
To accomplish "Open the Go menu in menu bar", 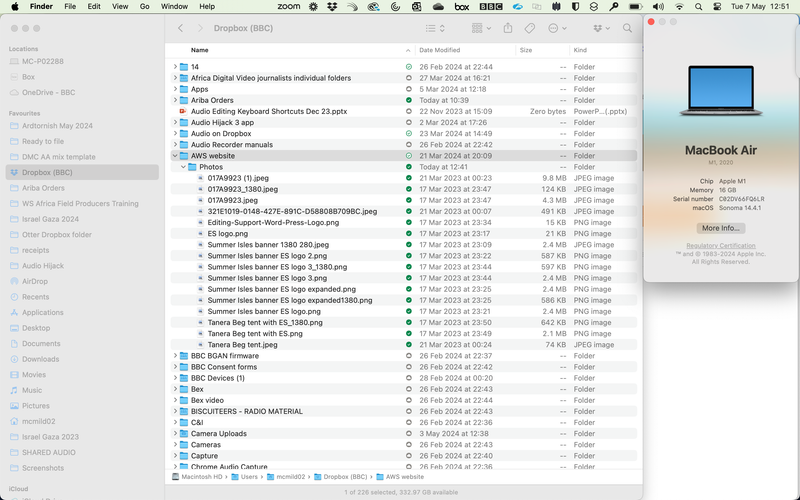I will pyautogui.click(x=145, y=6).
